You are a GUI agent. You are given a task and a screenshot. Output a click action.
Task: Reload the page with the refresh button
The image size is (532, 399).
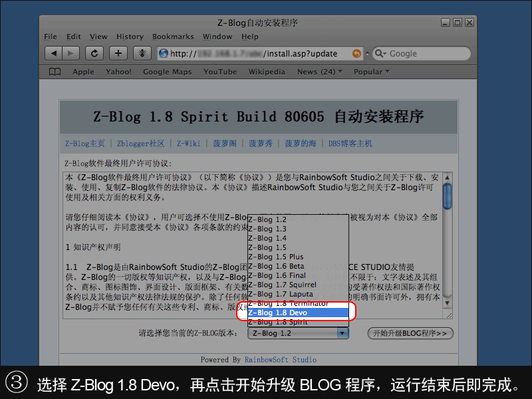[x=94, y=53]
